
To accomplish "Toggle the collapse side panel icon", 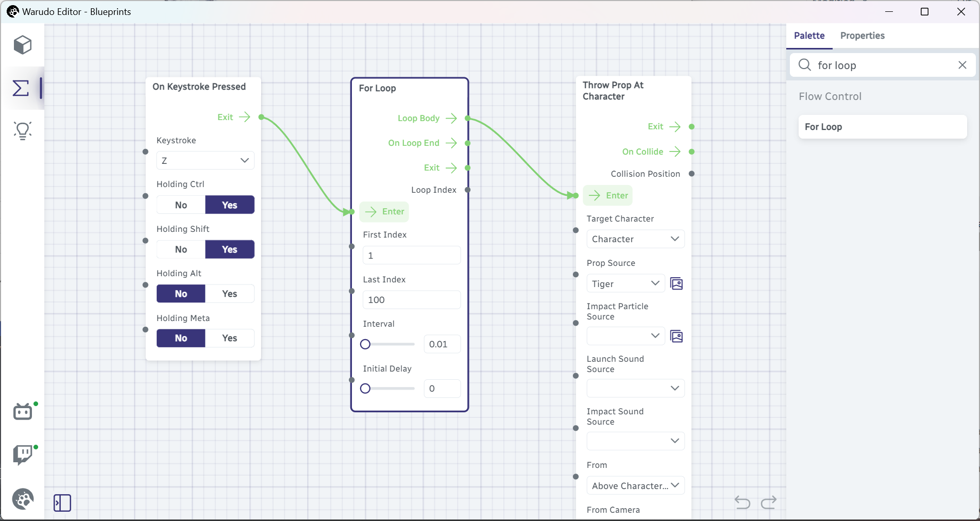I will pyautogui.click(x=62, y=502).
